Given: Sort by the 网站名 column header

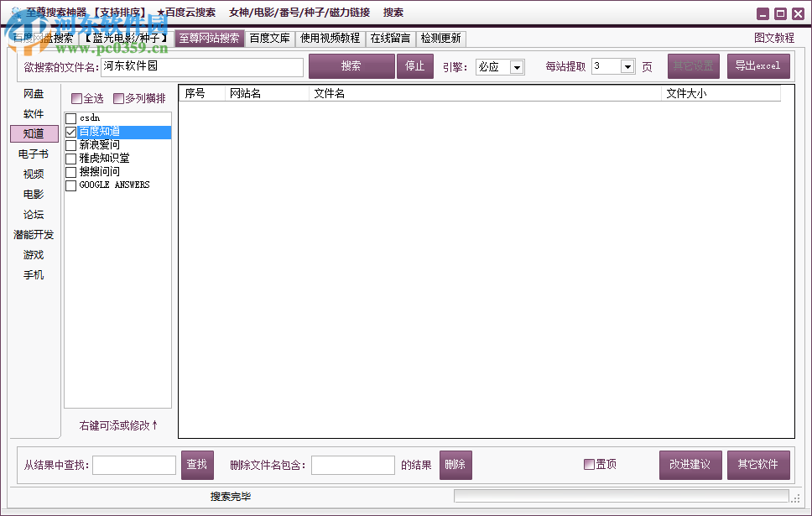Looking at the screenshot, I should coord(268,94).
